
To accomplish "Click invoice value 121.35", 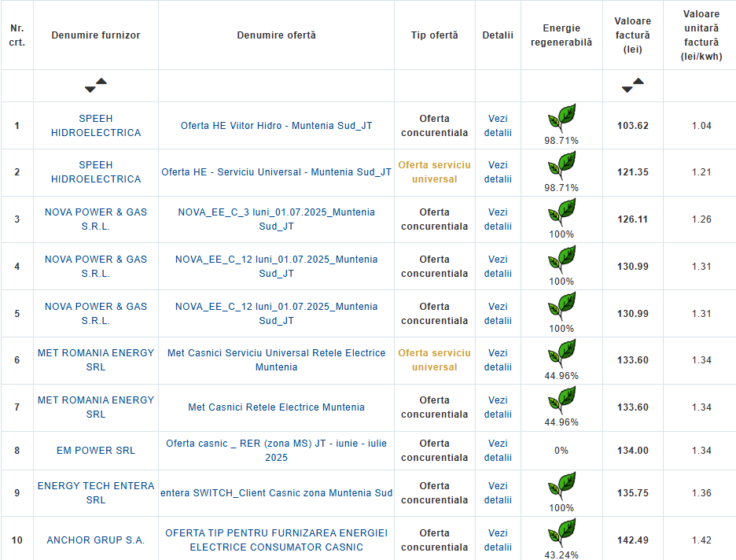I will [x=633, y=172].
